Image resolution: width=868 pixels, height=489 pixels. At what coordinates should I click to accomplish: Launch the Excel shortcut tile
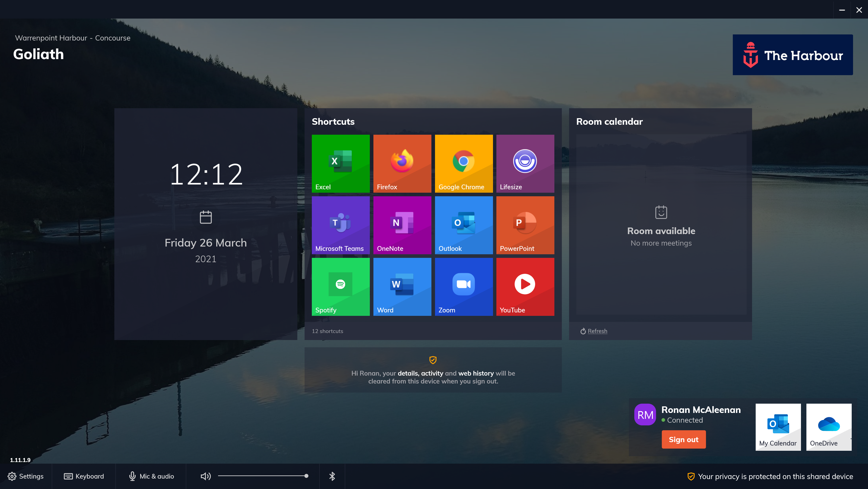tap(340, 164)
